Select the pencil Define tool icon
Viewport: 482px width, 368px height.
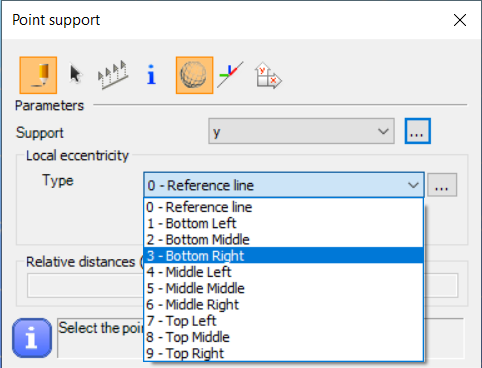pyautogui.click(x=38, y=75)
